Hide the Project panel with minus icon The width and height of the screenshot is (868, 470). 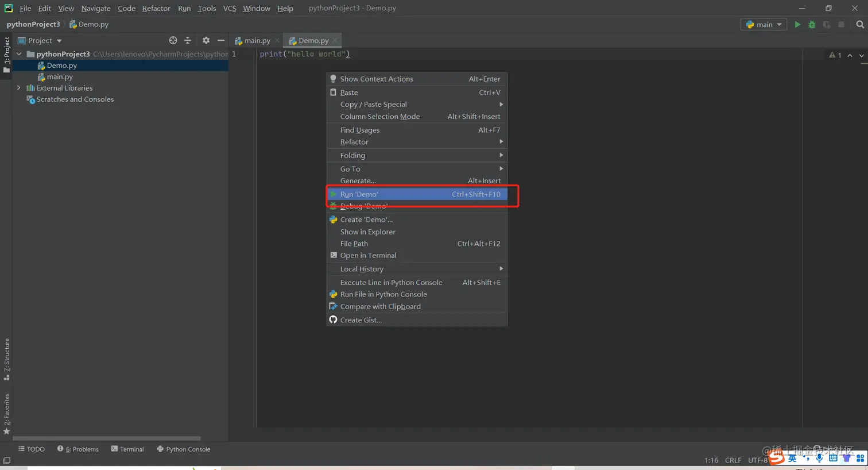tap(221, 41)
